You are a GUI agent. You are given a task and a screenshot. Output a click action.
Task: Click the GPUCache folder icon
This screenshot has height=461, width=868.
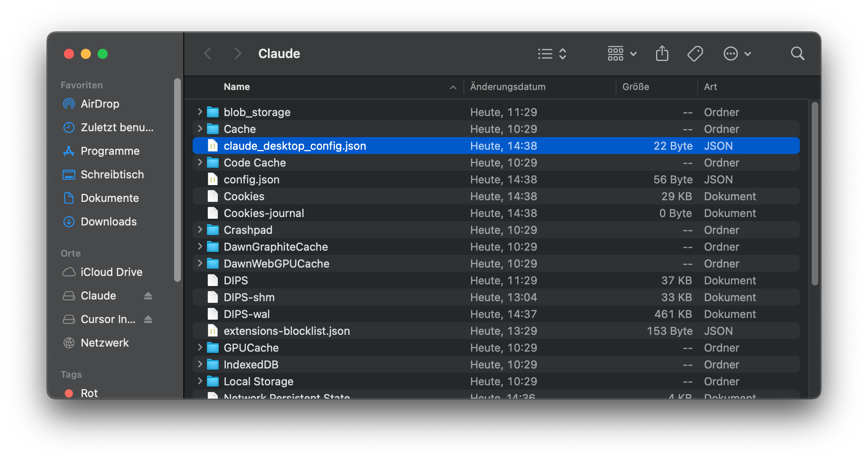coord(213,348)
